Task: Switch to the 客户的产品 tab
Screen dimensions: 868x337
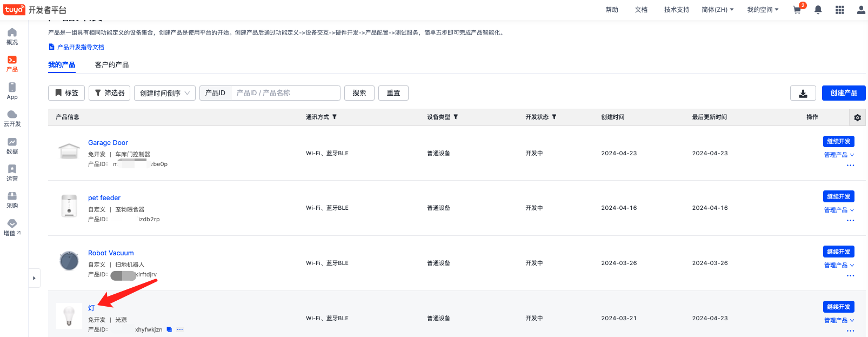Action: [x=112, y=65]
